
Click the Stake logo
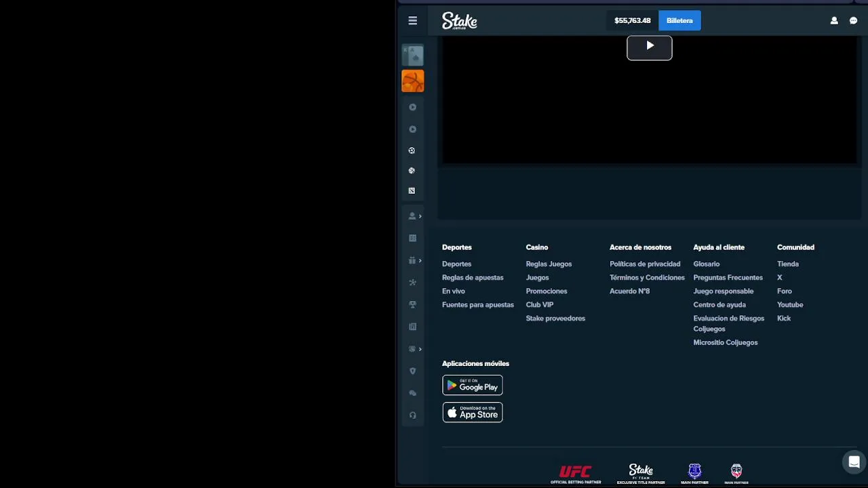tap(460, 21)
